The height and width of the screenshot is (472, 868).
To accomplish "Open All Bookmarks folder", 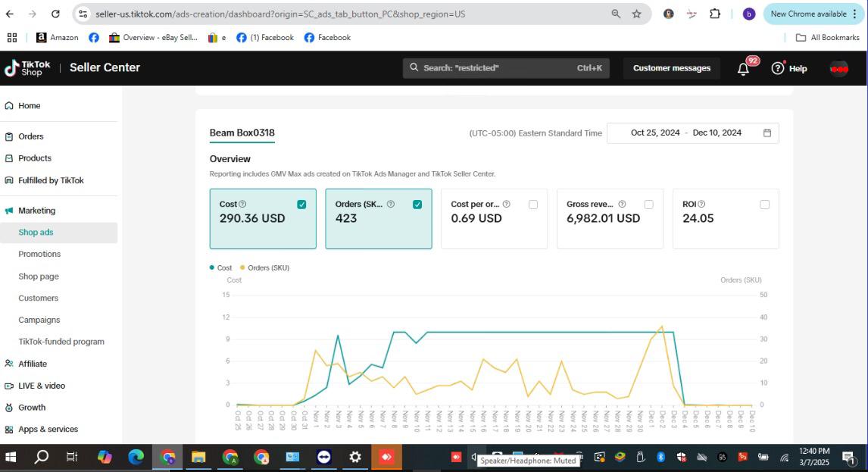I will pyautogui.click(x=828, y=38).
